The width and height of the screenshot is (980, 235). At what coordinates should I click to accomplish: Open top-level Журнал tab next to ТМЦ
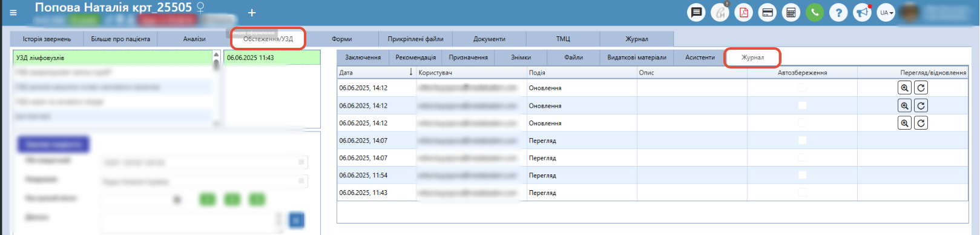tap(637, 39)
